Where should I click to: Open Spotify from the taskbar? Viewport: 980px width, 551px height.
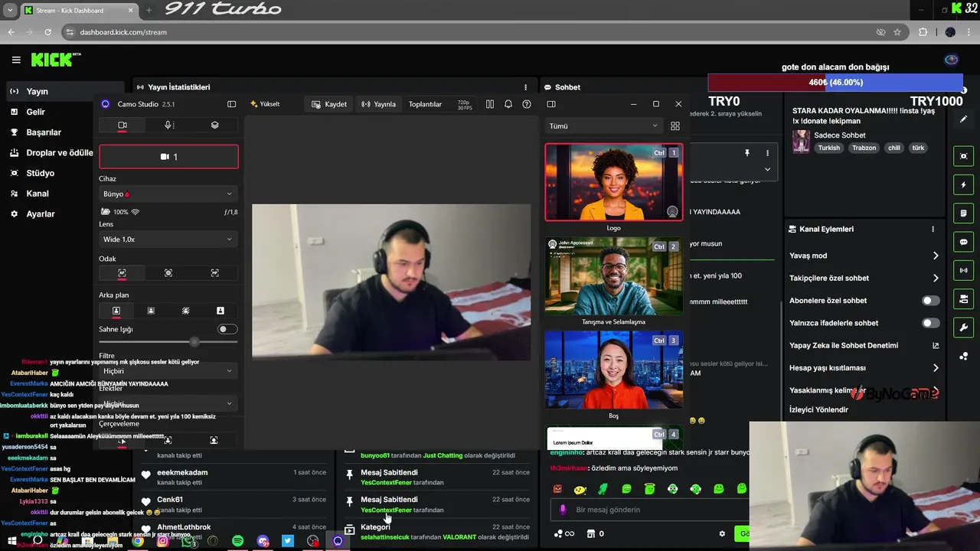pos(237,541)
